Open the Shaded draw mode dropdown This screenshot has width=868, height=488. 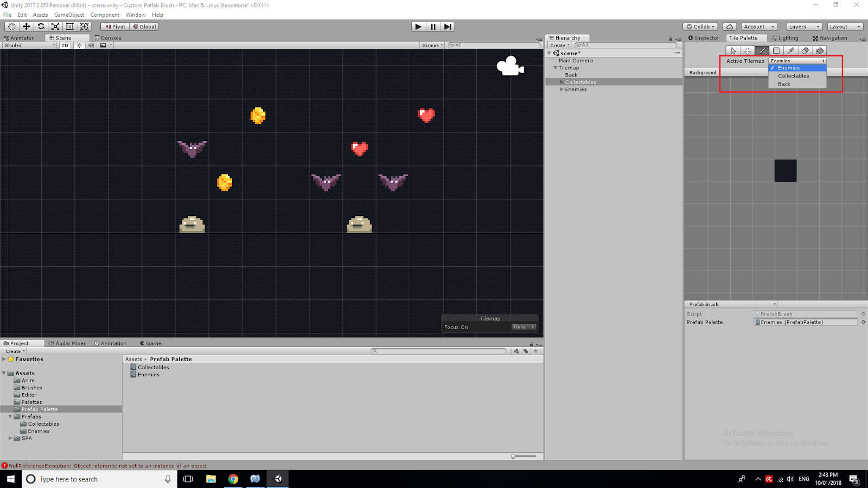(x=28, y=45)
